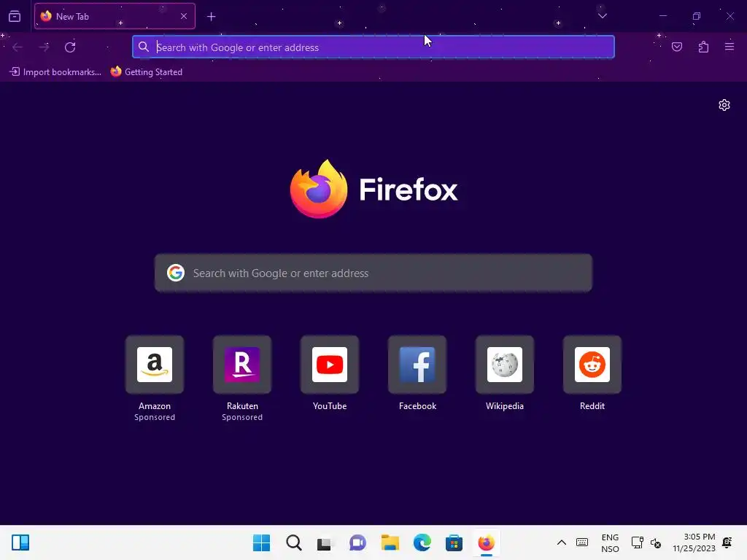Go forward one page
Viewport: 747px width, 560px height.
[x=44, y=47]
